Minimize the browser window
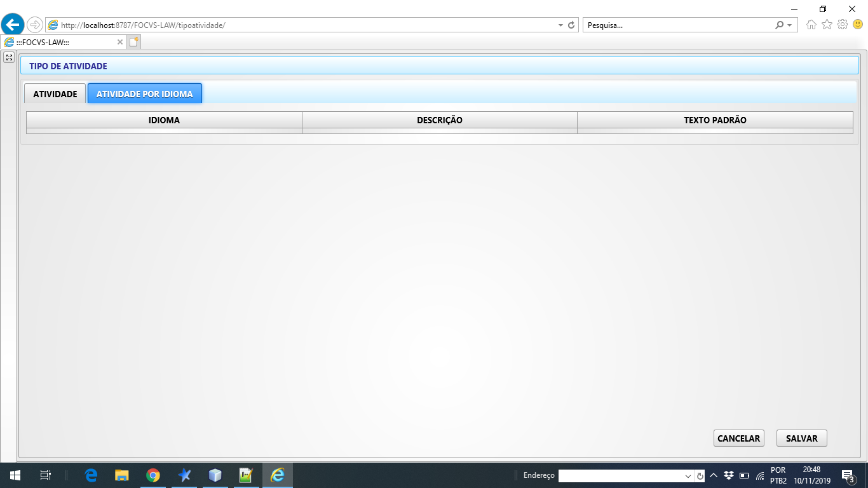The height and width of the screenshot is (488, 868). (794, 9)
